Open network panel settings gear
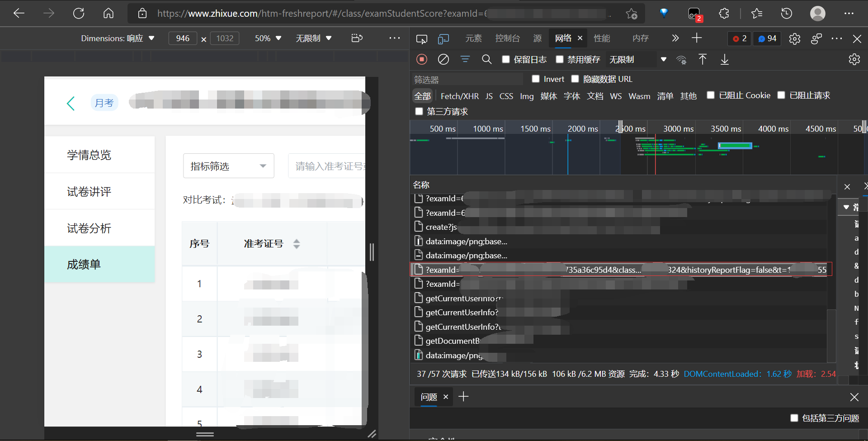Screen dimensions: 868x441 854,59
